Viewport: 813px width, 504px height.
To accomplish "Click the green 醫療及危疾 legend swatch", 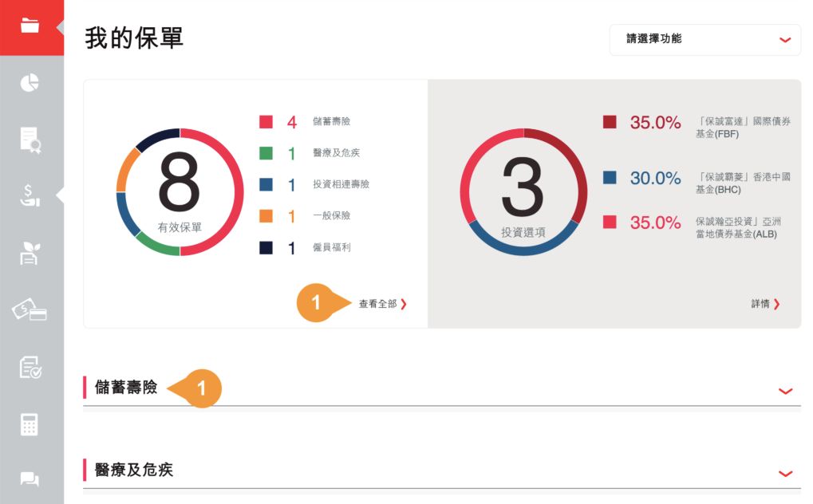I will tap(266, 153).
